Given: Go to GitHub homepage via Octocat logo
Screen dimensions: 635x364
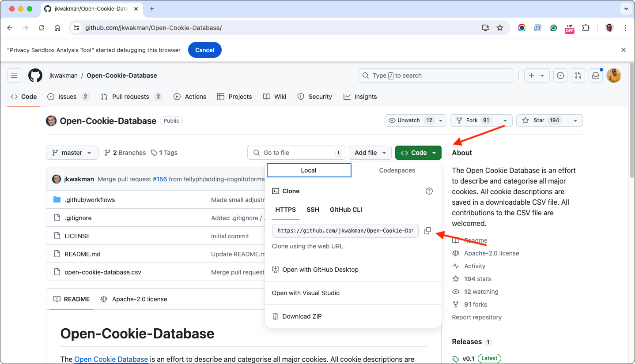Looking at the screenshot, I should (35, 75).
